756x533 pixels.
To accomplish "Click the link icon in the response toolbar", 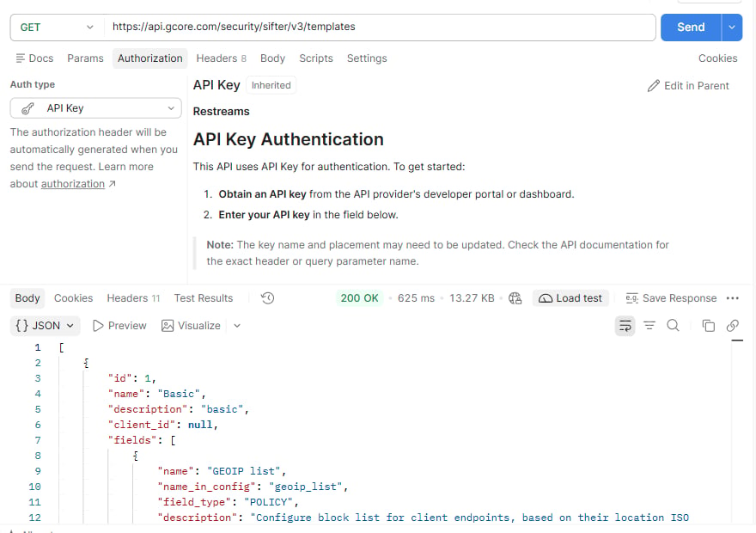I will 732,326.
